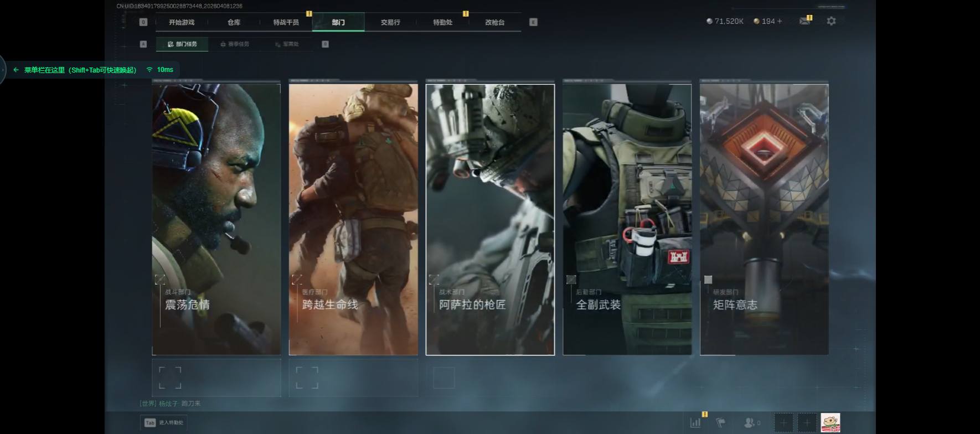Open the mail inbox envelope icon
980x434 pixels.
pyautogui.click(x=804, y=21)
